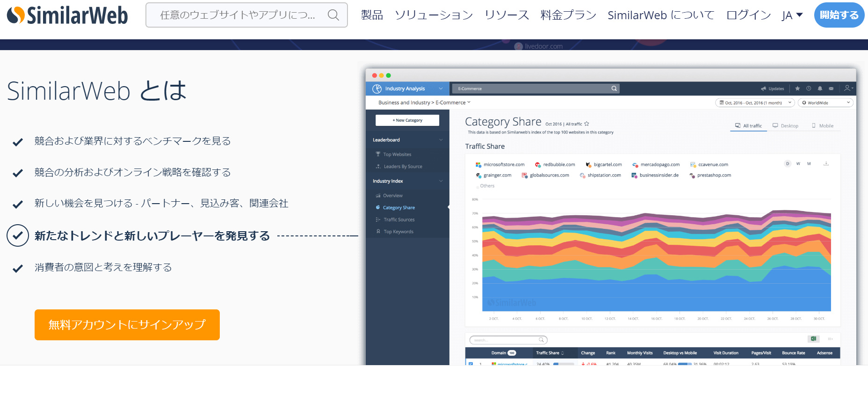Click the Desktop vs Mobile bar in first row
The image size is (868, 396).
coord(685,364)
